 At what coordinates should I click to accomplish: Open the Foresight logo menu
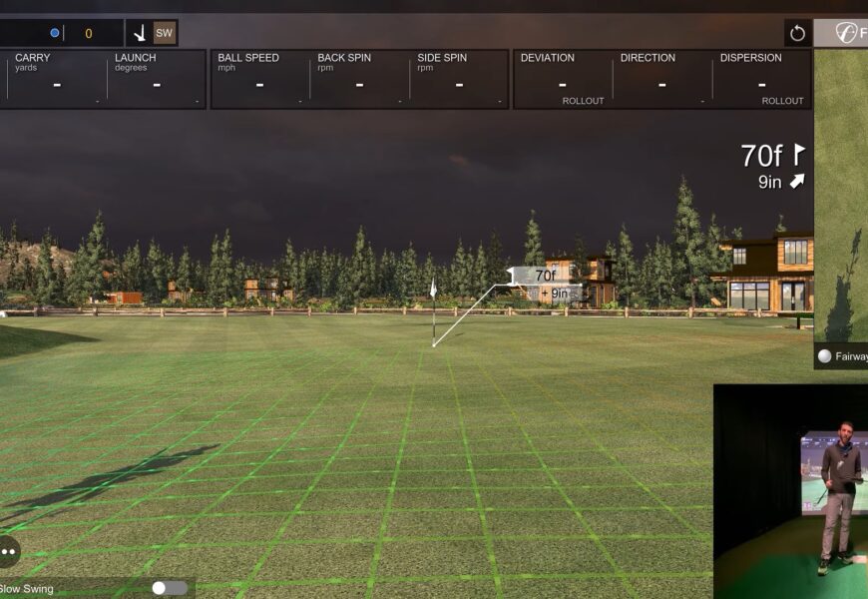click(x=846, y=33)
